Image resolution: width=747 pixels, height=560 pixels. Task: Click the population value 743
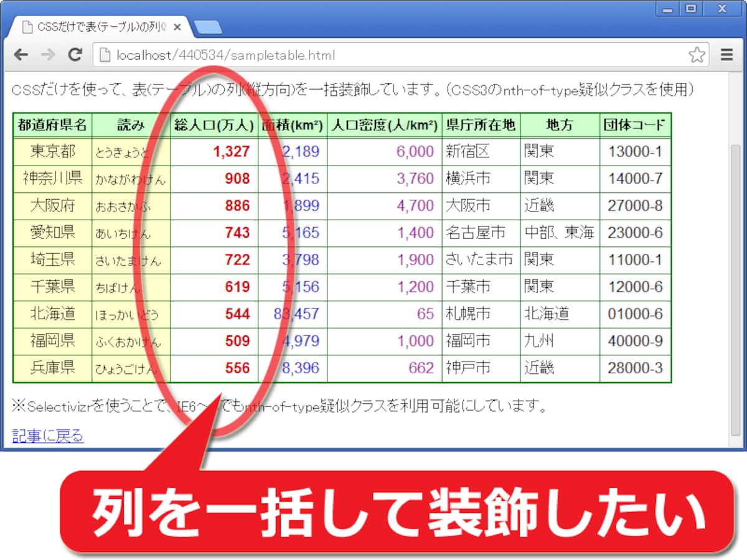(237, 233)
